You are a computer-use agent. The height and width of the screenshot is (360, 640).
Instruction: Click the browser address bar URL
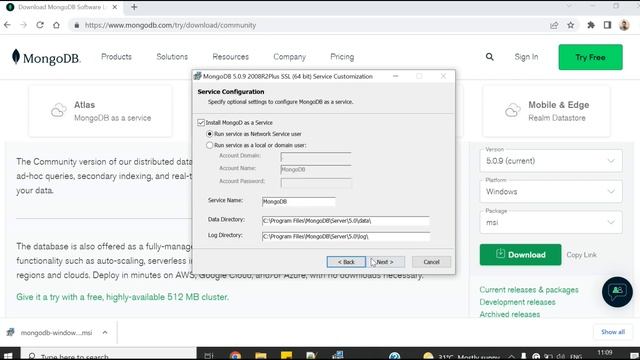[x=170, y=25]
